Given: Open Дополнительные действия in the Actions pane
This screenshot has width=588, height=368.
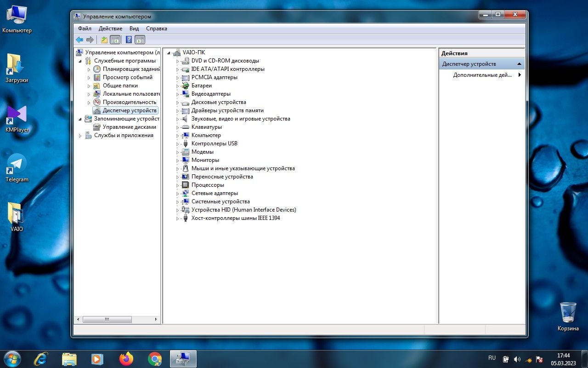Looking at the screenshot, I should pos(482,75).
